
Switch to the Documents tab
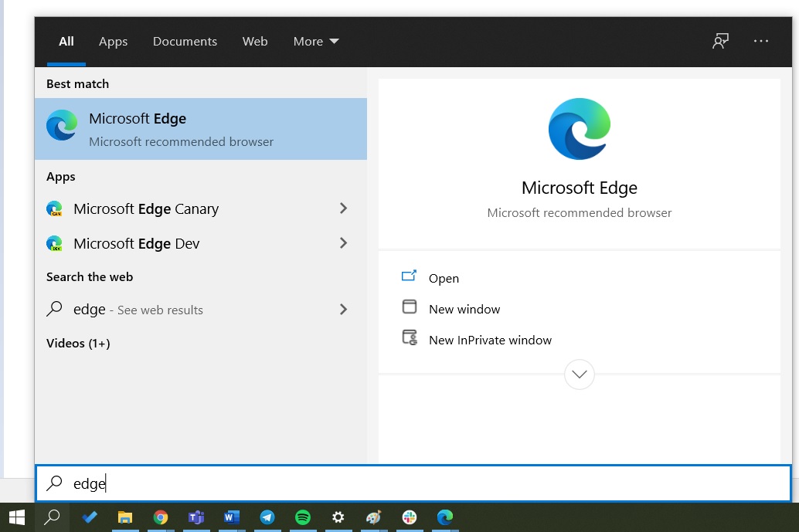point(185,41)
